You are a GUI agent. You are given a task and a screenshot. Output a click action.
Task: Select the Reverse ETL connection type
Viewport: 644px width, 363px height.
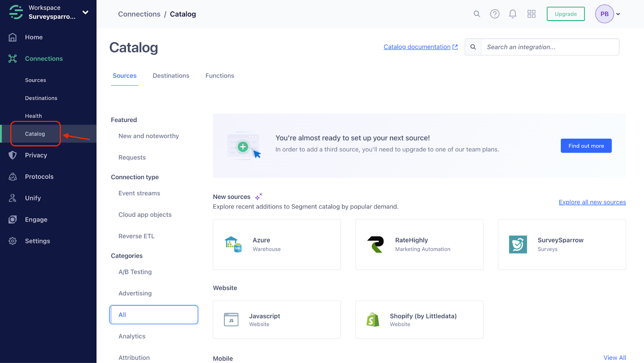click(136, 236)
